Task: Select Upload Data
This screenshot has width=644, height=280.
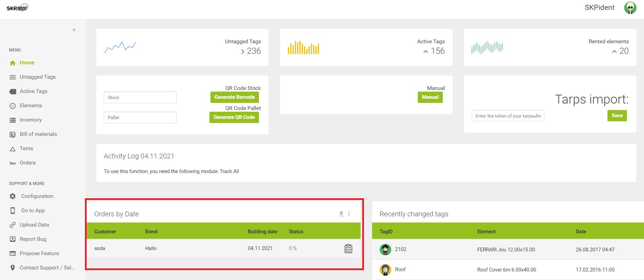Action: [x=34, y=225]
